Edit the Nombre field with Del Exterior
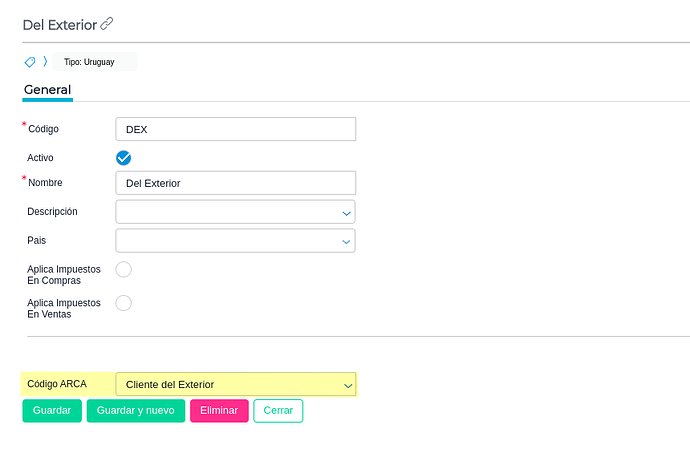Image resolution: width=690 pixels, height=449 pixels. [235, 183]
